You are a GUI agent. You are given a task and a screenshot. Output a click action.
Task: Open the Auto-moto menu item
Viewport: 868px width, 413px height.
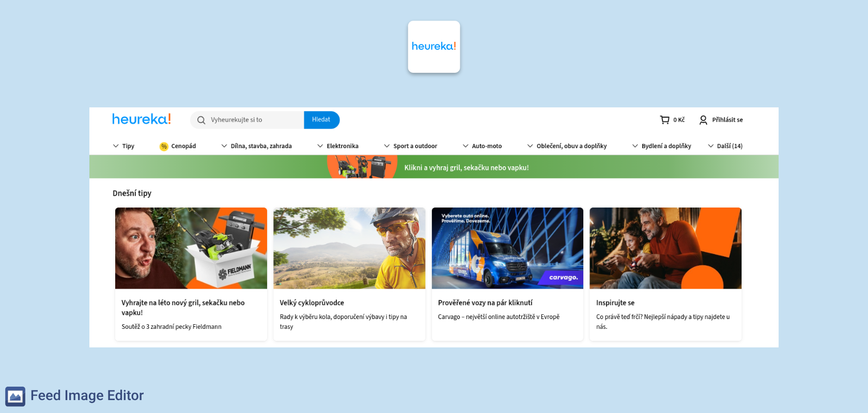(x=482, y=146)
